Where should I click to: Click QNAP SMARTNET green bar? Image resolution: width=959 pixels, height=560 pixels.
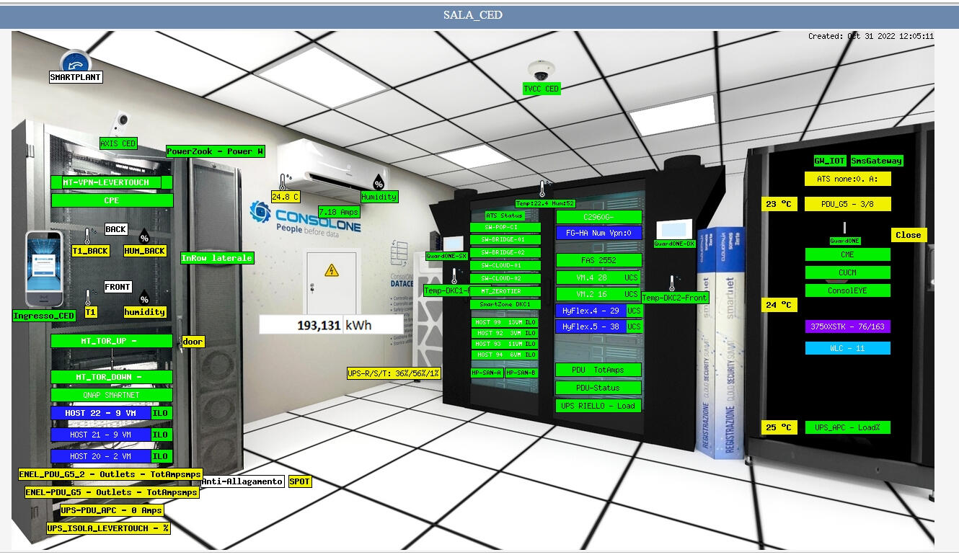click(112, 395)
